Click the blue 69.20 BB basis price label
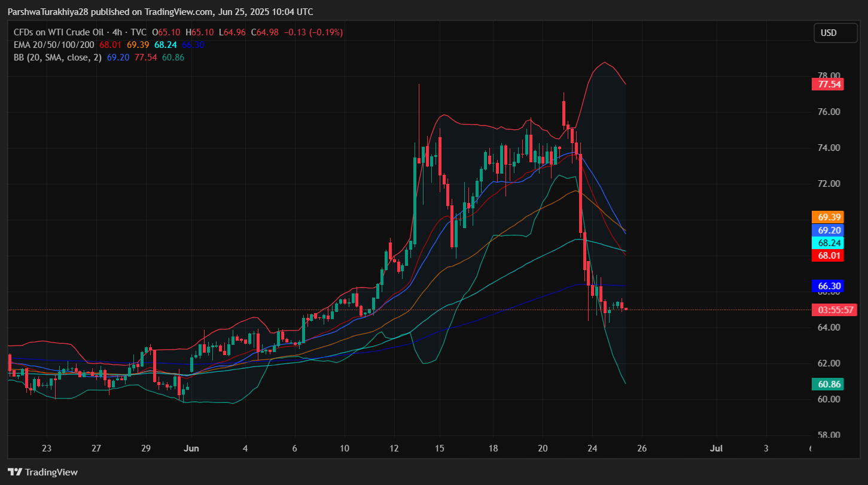This screenshot has width=868, height=485. point(827,229)
